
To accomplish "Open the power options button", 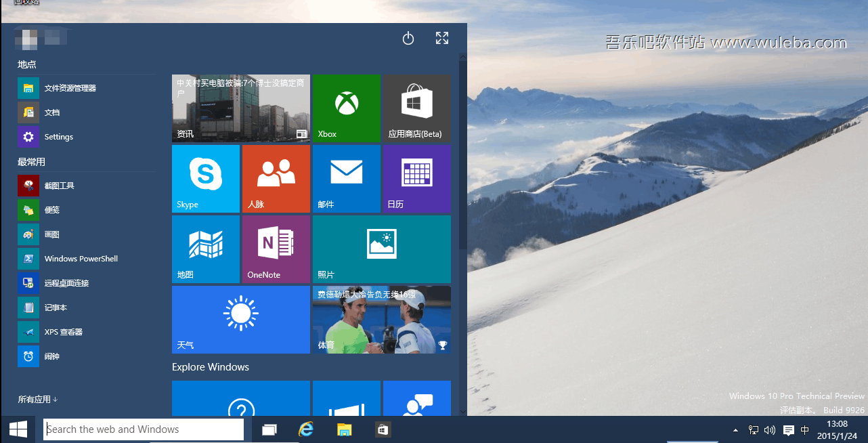I will pos(408,39).
